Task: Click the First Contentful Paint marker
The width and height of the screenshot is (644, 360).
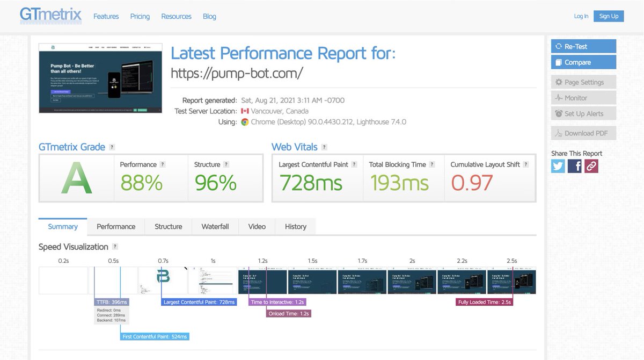Action: click(x=155, y=336)
